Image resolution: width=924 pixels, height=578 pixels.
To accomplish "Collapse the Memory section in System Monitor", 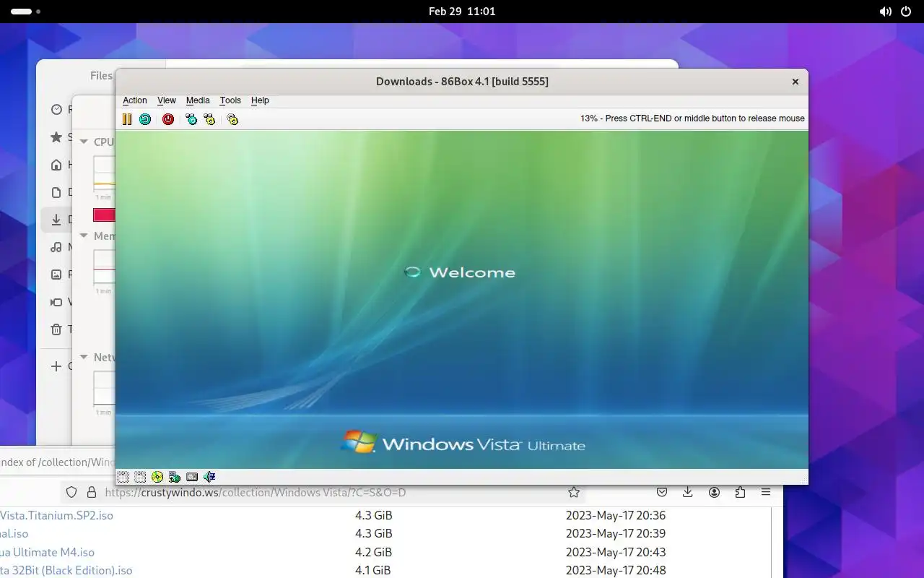I will click(84, 236).
